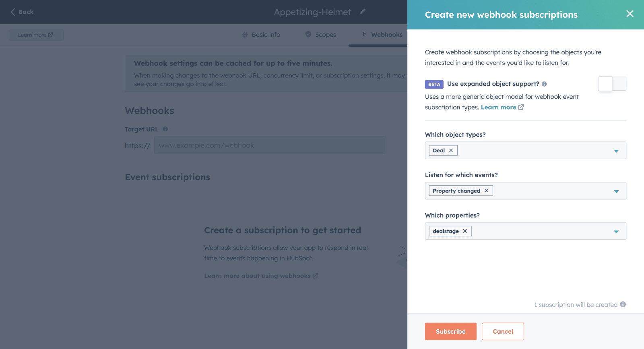
Task: Click the info icon beside subscription count
Action: point(623,304)
